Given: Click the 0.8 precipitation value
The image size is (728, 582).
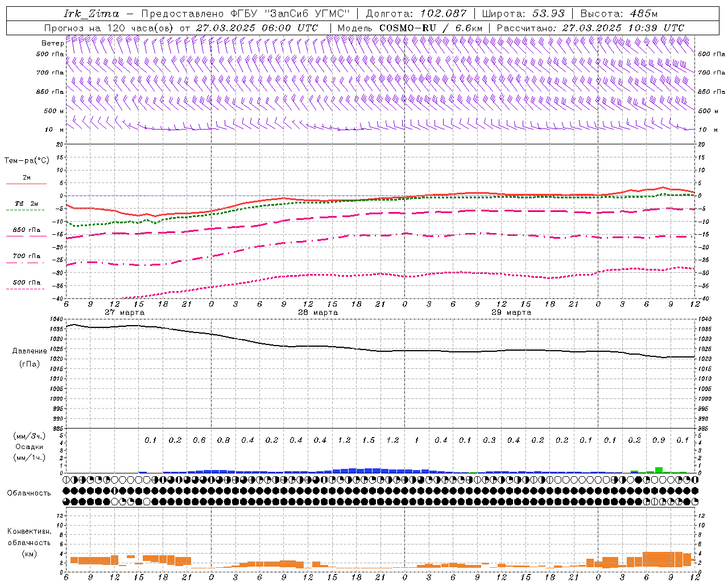Looking at the screenshot, I should coord(224,440).
